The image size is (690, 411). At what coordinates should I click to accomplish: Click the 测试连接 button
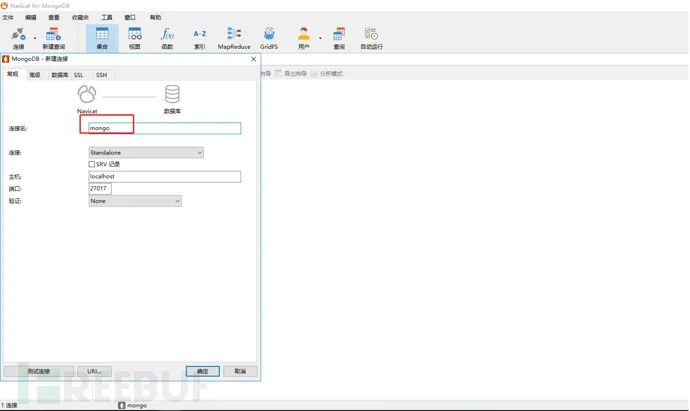pos(39,371)
